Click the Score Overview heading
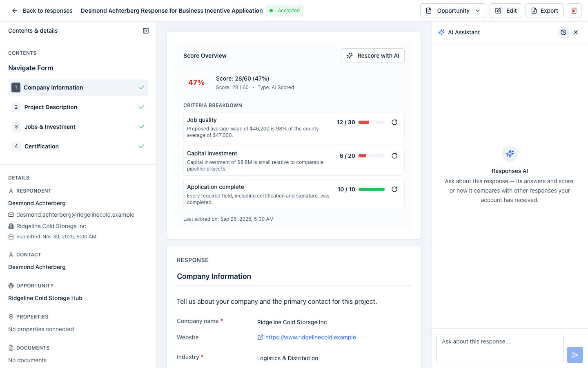 tap(205, 56)
